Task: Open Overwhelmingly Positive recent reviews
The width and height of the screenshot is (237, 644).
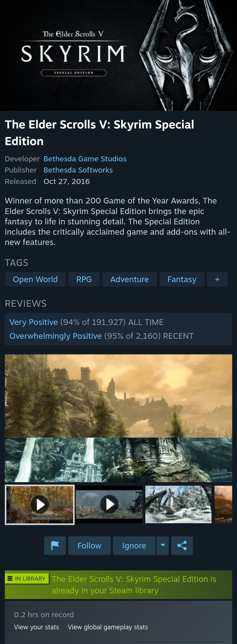Action: [56, 336]
